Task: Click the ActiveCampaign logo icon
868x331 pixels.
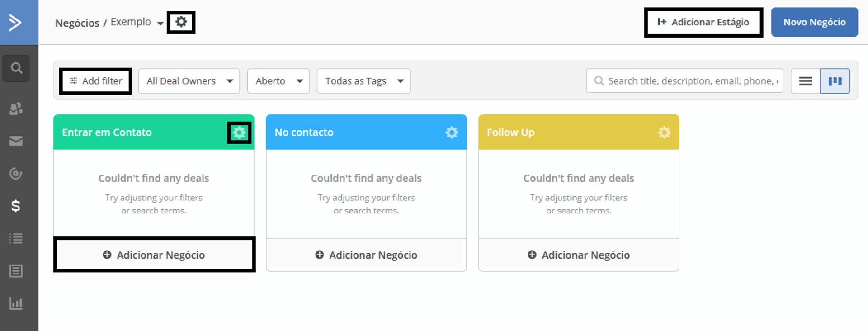Action: pyautogui.click(x=15, y=22)
